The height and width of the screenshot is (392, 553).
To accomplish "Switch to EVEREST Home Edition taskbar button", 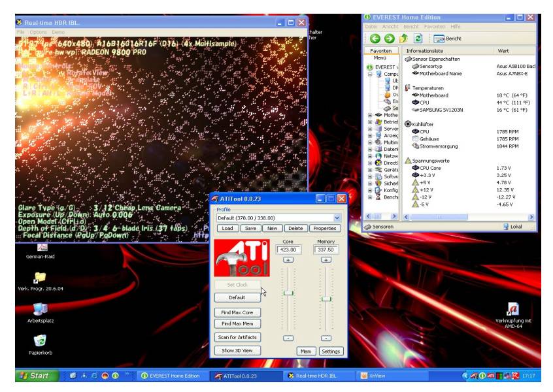I will click(171, 376).
